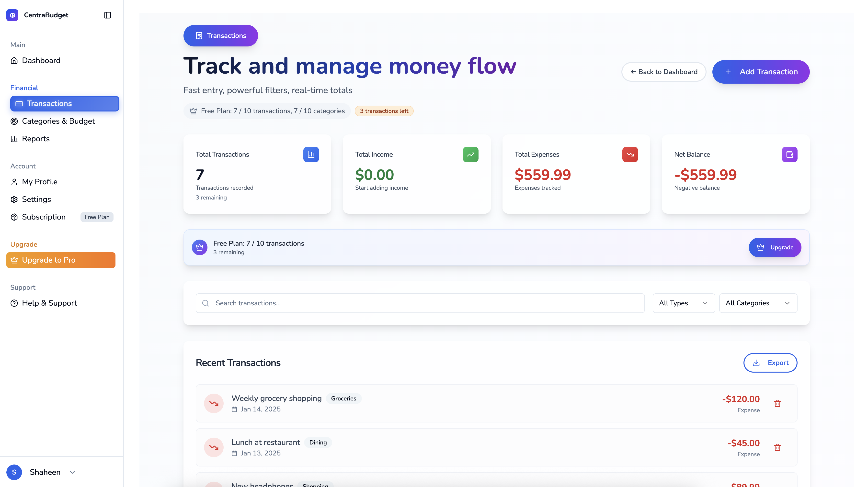868x487 pixels.
Task: Click the Total Transactions chart icon
Action: pos(311,155)
